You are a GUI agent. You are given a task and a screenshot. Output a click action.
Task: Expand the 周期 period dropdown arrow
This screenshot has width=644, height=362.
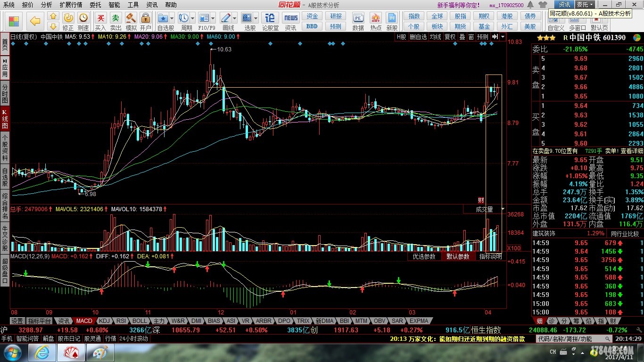[192, 18]
